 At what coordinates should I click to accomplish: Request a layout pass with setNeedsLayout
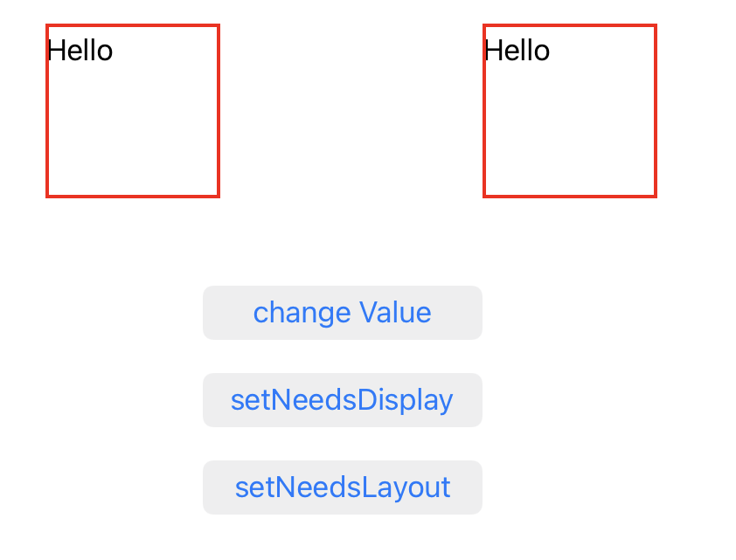pyautogui.click(x=342, y=487)
